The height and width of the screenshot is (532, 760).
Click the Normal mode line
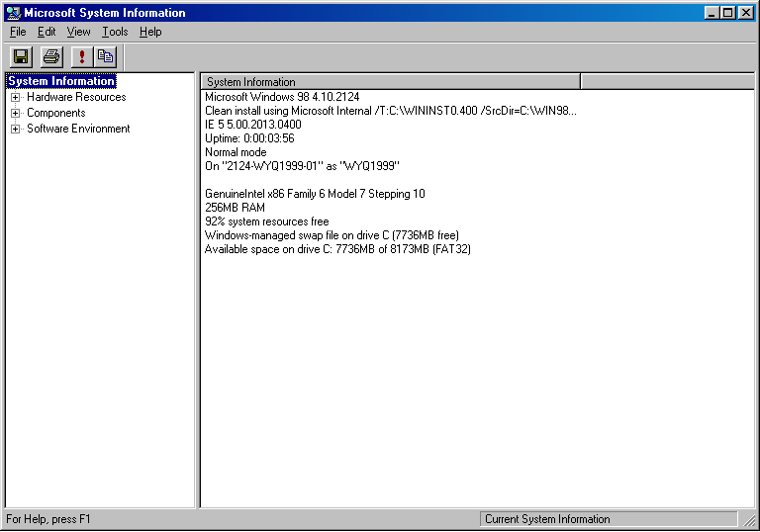[x=236, y=152]
